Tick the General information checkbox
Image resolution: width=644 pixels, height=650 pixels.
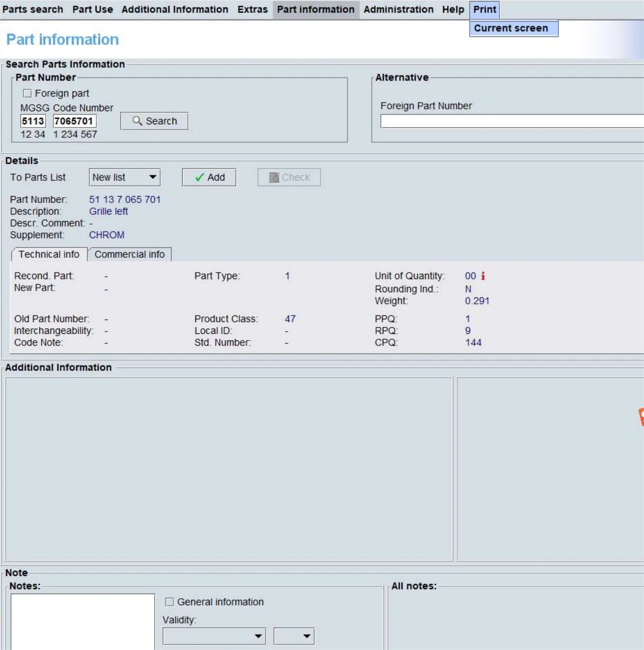[169, 602]
